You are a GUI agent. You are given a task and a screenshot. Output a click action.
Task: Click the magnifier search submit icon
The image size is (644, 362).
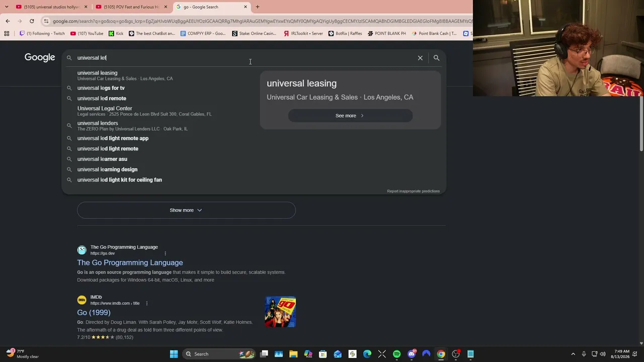pos(436,58)
